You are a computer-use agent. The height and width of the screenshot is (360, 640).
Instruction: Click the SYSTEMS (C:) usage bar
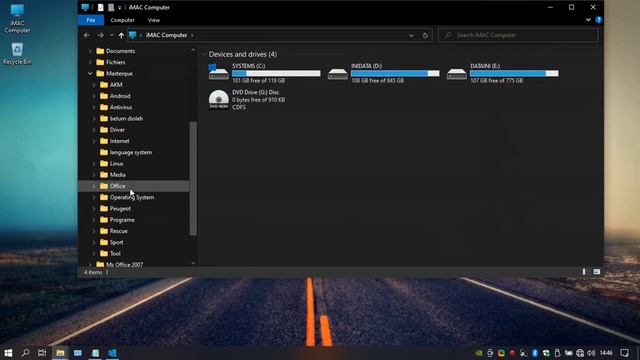[276, 73]
